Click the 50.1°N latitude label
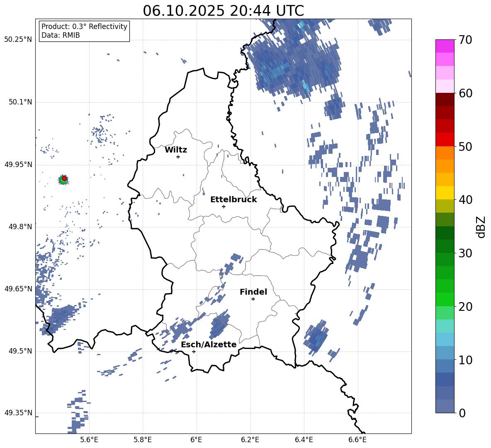 21,102
